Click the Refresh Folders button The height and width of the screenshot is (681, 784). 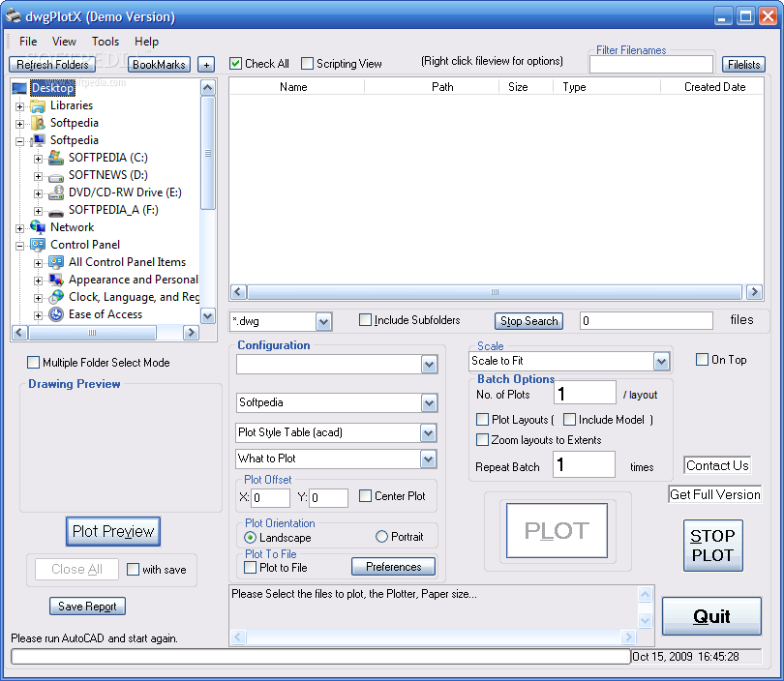tap(52, 65)
